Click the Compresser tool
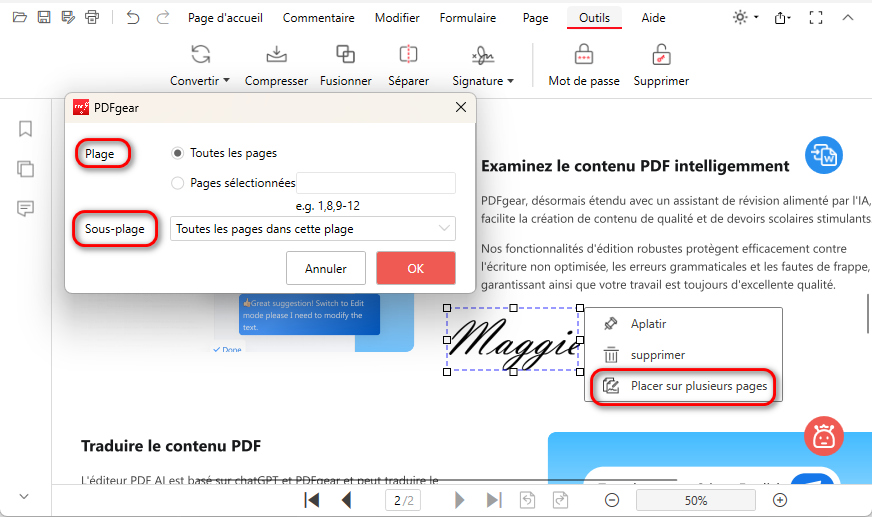The width and height of the screenshot is (872, 517). coord(276,65)
